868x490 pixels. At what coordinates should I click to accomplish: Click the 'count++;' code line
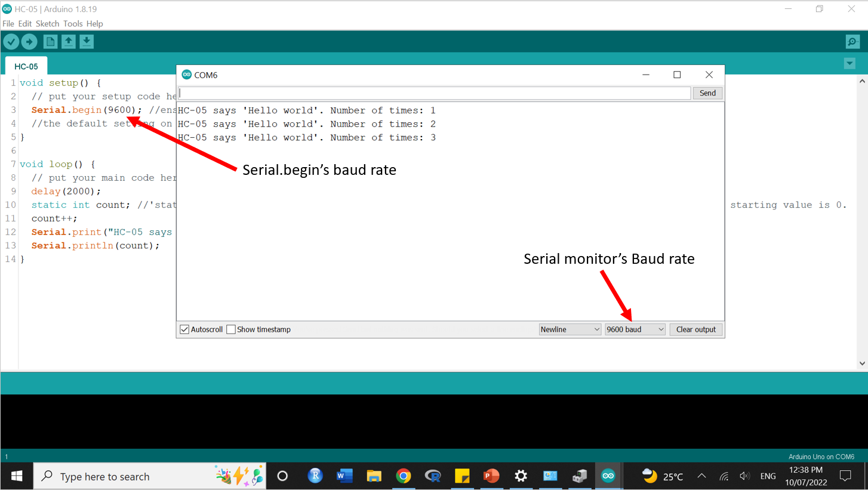(54, 218)
